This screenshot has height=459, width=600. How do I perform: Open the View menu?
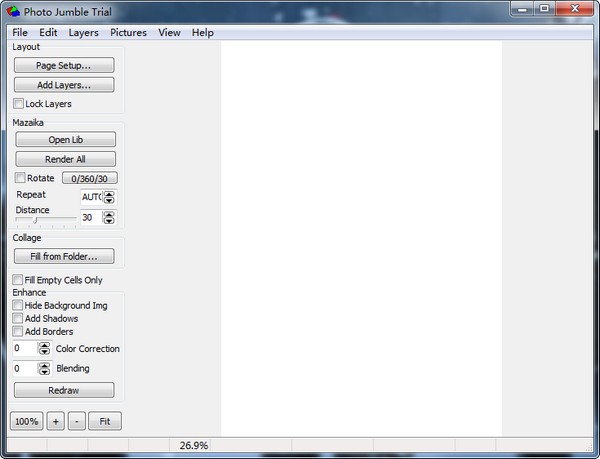pos(169,33)
